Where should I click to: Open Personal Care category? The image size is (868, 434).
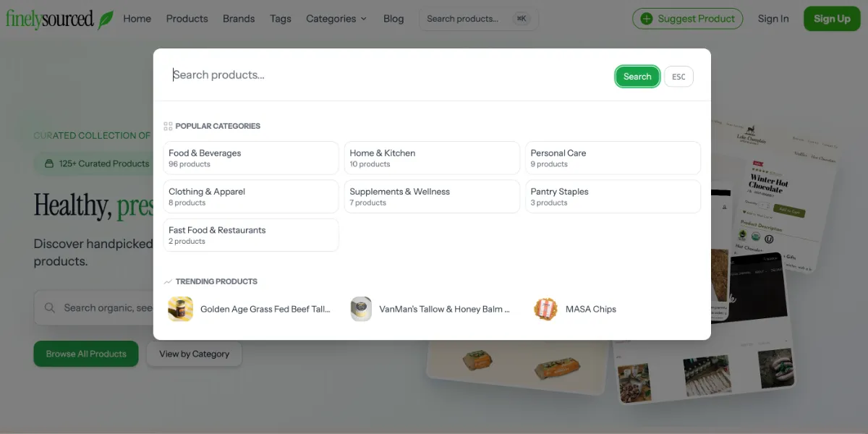(613, 158)
